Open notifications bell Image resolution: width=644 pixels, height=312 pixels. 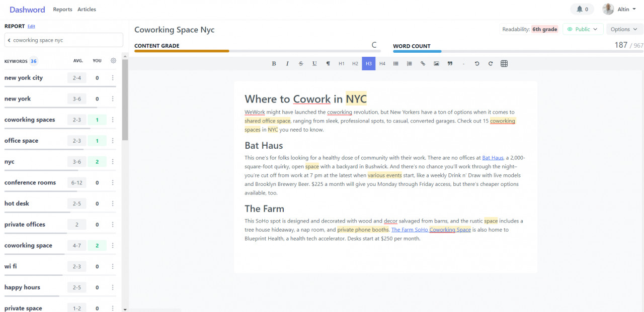click(x=582, y=9)
